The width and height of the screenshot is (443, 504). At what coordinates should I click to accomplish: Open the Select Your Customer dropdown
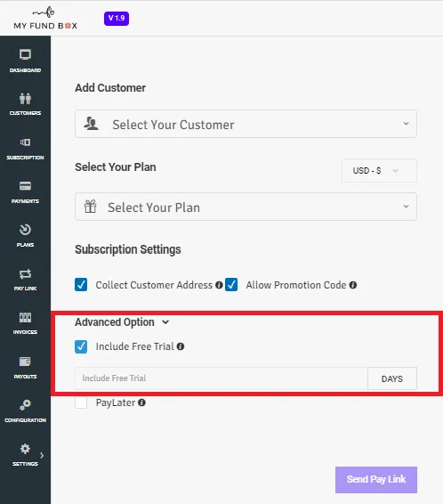pyautogui.click(x=246, y=124)
